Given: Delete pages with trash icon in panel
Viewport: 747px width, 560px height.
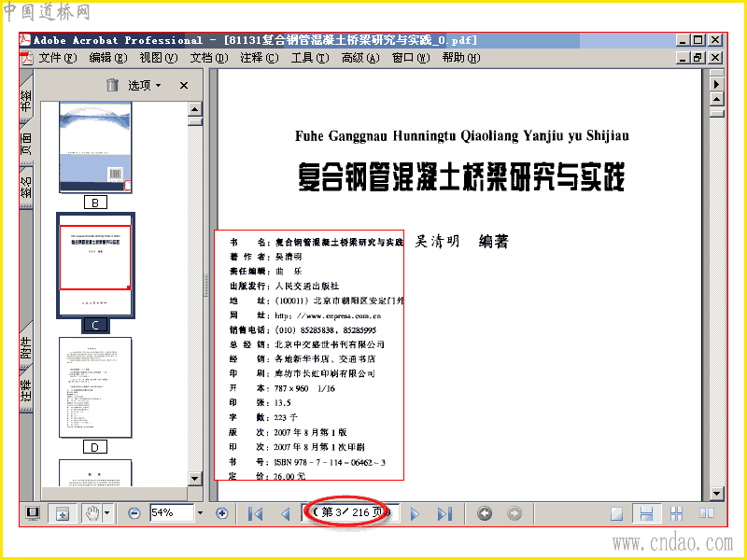Looking at the screenshot, I should [112, 85].
